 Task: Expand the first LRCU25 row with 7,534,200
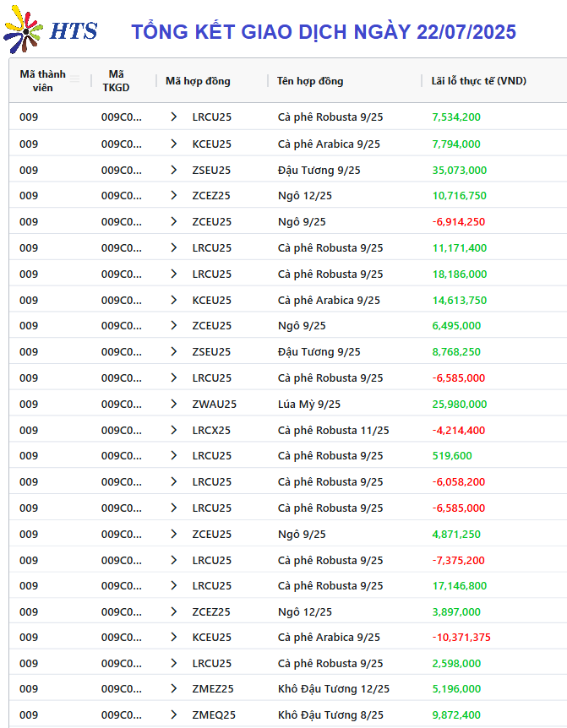(x=174, y=117)
